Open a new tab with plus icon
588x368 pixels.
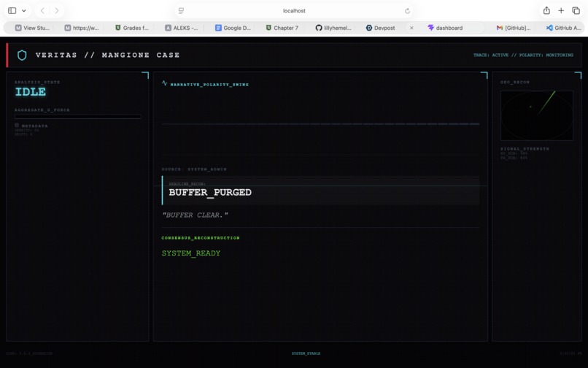click(x=561, y=10)
